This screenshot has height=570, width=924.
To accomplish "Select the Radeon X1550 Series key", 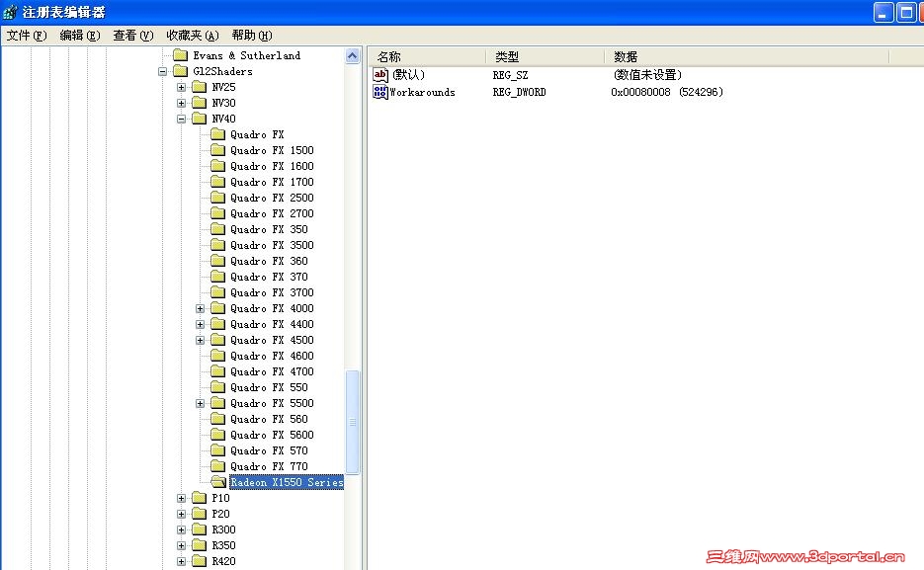I will coord(287,482).
